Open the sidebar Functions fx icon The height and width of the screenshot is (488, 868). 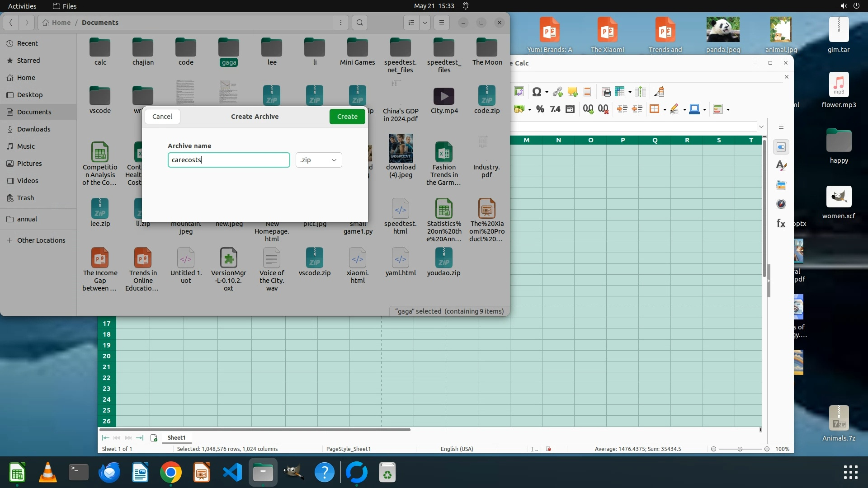(x=781, y=223)
